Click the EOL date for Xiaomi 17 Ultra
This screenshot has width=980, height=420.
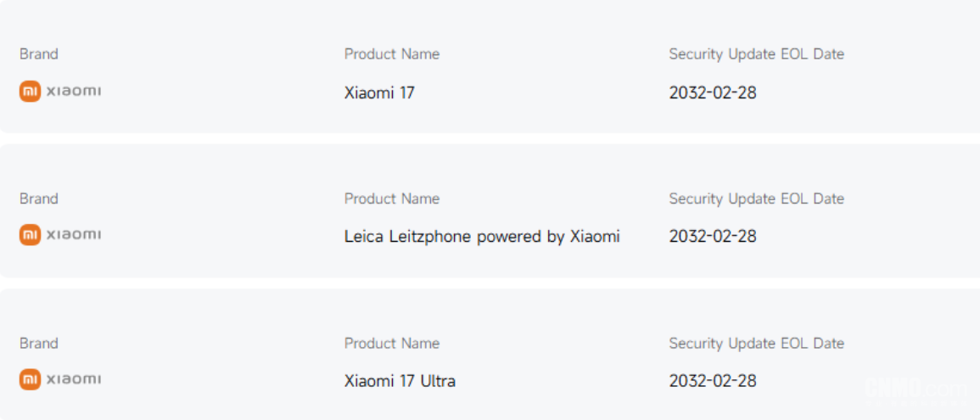click(712, 381)
